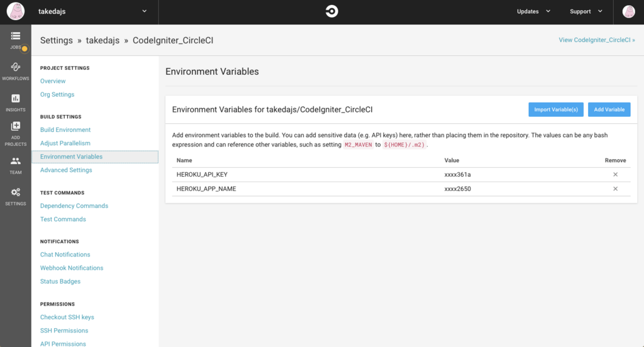Follow the View CodeIgniter_CircleCI link
The width and height of the screenshot is (644, 347).
[596, 40]
